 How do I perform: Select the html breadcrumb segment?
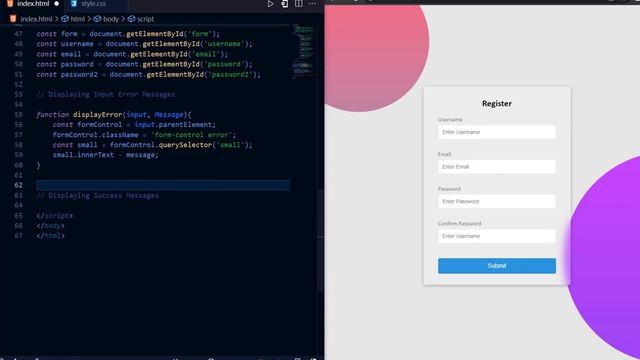[78, 19]
